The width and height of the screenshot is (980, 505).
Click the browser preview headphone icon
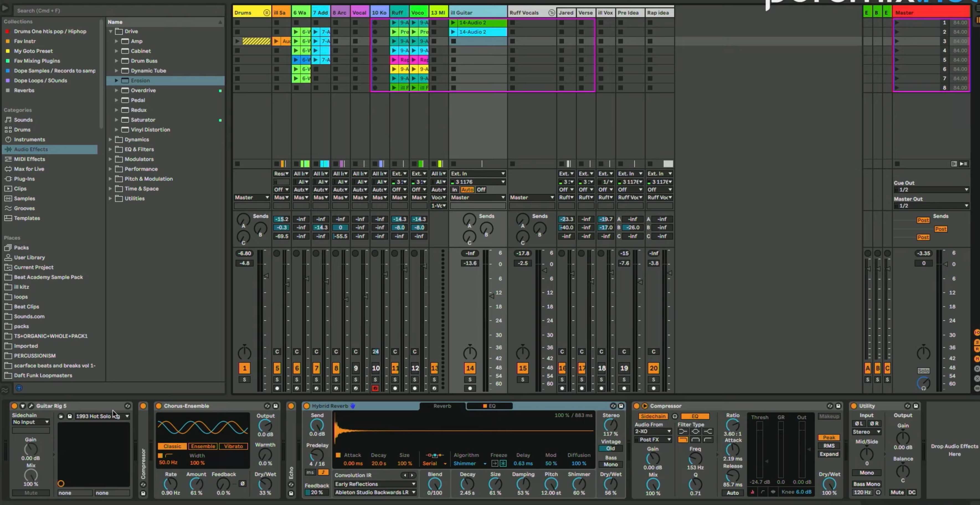click(19, 388)
